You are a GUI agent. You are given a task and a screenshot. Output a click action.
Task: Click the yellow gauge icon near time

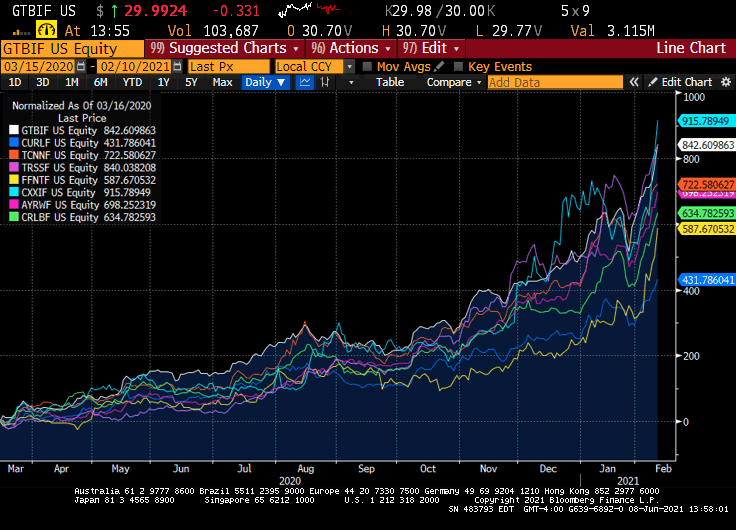click(x=46, y=30)
